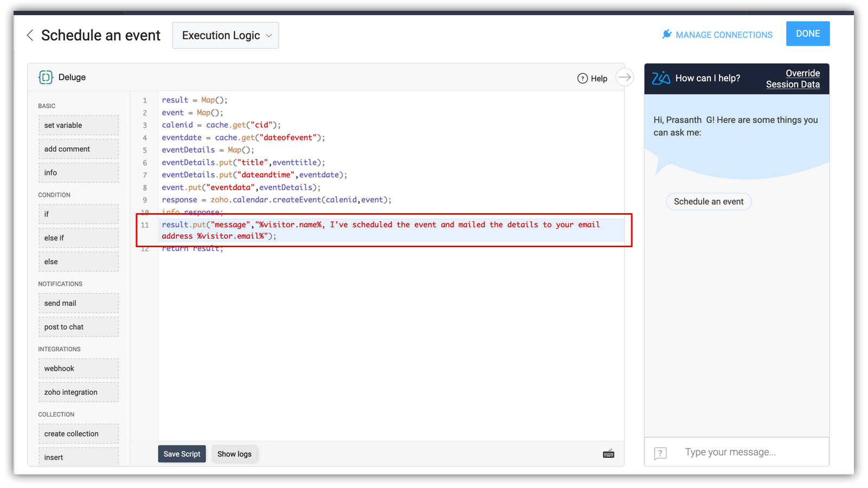Click the CONDITION section heading
The image size is (868, 488).
pos(54,195)
